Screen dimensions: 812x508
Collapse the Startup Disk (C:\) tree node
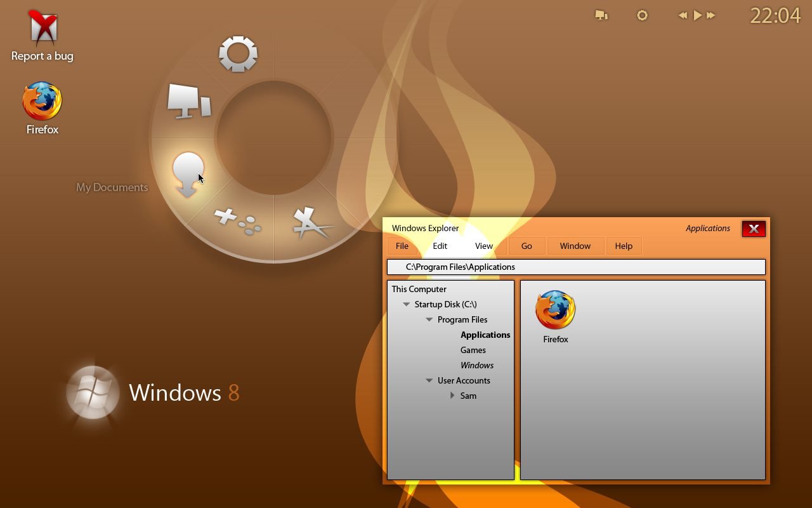pyautogui.click(x=407, y=305)
